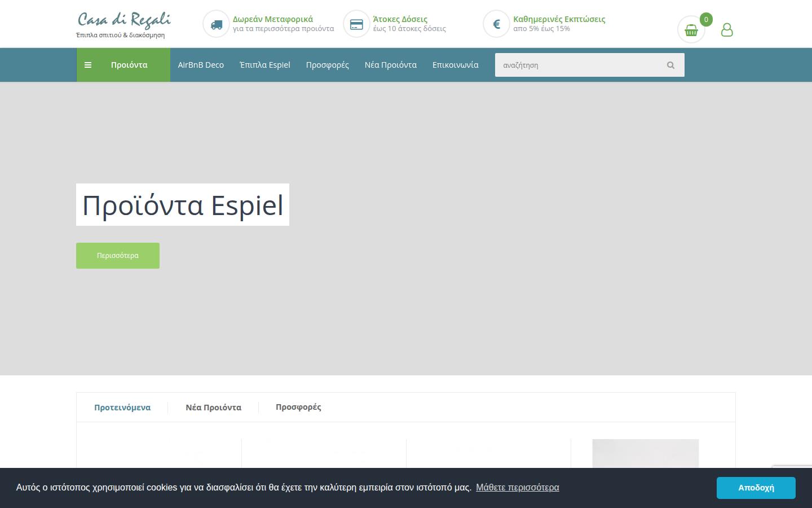Click the Περισσότερα banner button

click(118, 256)
